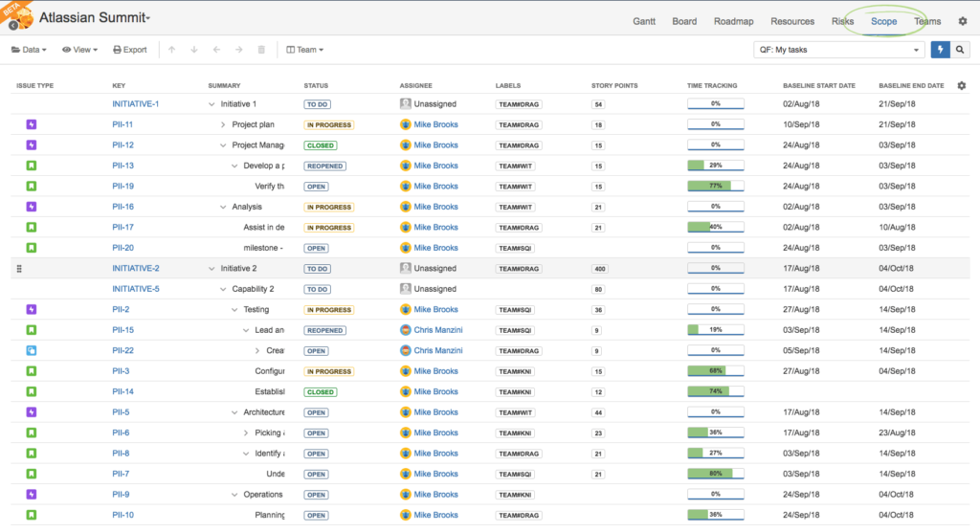Open issue link INITIATIVE-5
This screenshot has width=980, height=532.
(x=136, y=289)
